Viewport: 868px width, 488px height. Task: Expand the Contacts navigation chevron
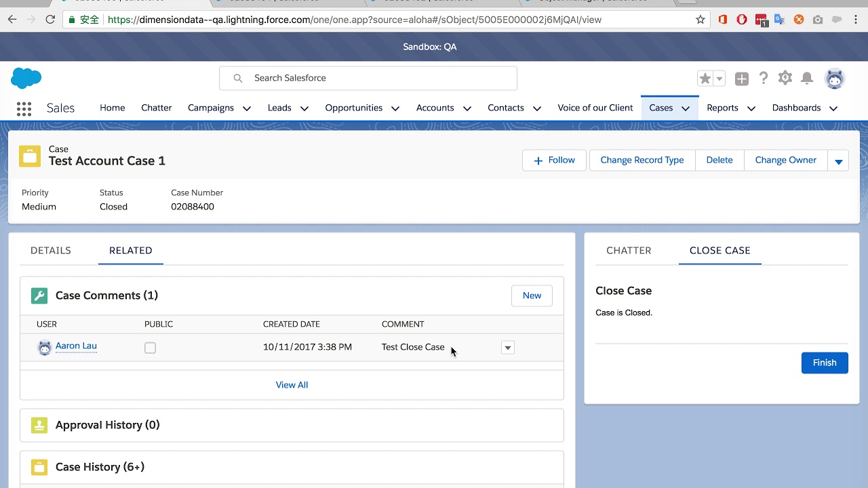pos(537,108)
